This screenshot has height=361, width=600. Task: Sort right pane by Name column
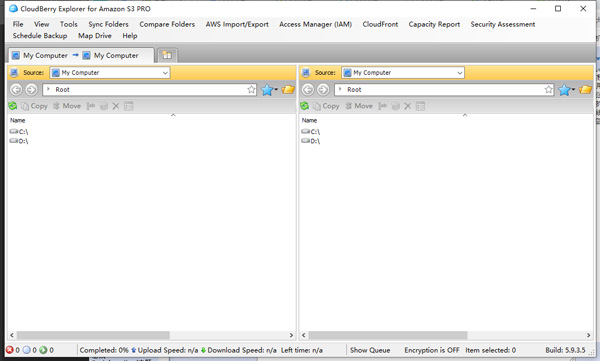pyautogui.click(x=309, y=120)
